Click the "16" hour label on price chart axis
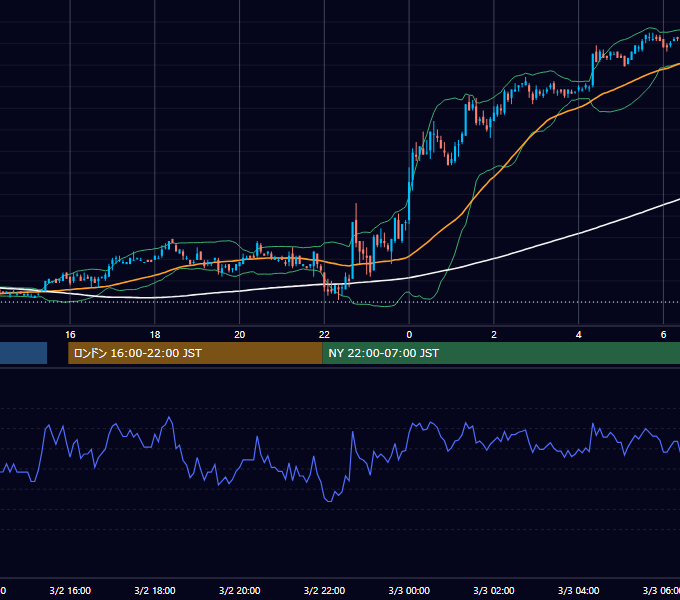680x600 pixels. (70, 335)
